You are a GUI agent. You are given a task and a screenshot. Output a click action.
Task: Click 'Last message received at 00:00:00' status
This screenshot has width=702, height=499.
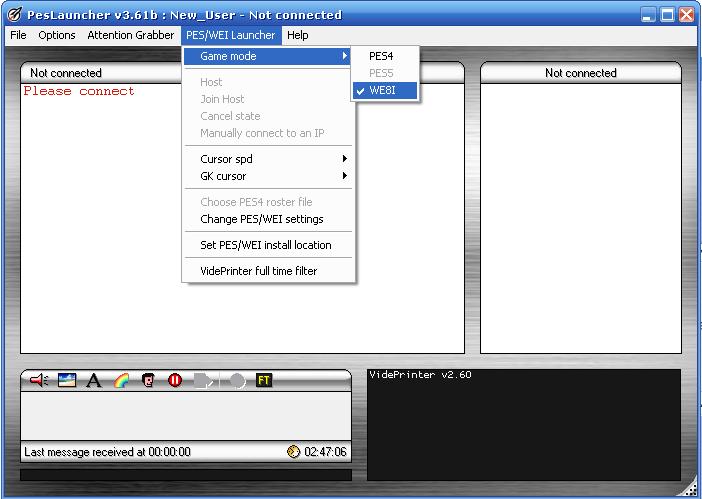(x=107, y=452)
